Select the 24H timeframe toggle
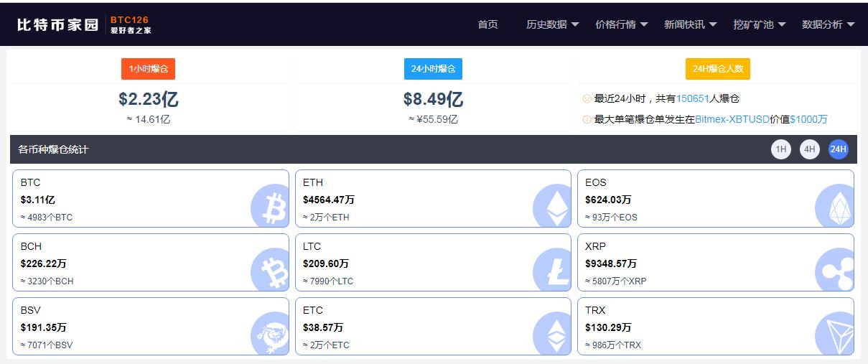Image resolution: width=868 pixels, height=364 pixels. click(839, 149)
